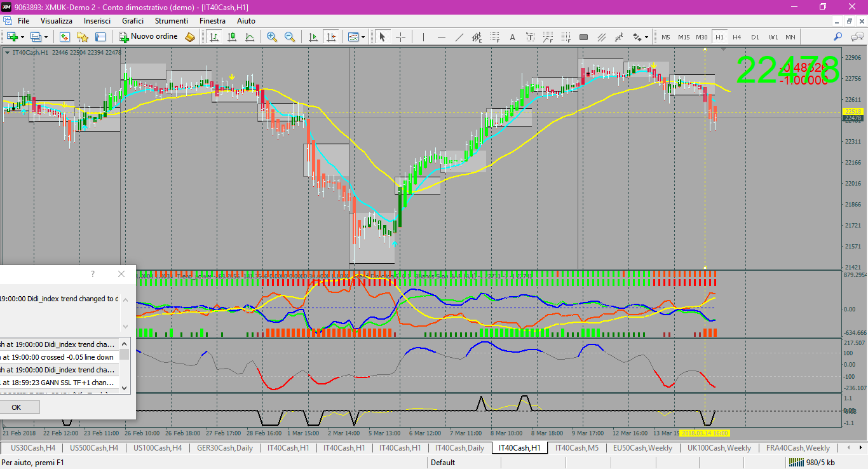Switch to the US30Cash,H4 chart tab
This screenshot has height=469, width=868.
pyautogui.click(x=33, y=448)
